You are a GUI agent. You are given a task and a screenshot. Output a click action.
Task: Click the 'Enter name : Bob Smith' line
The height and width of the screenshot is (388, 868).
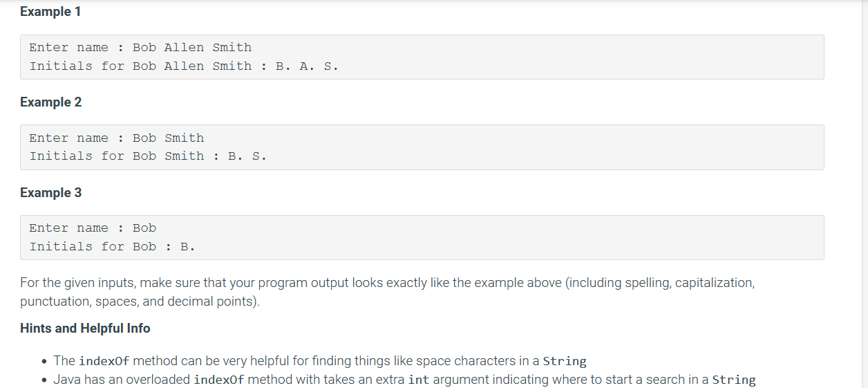click(117, 138)
